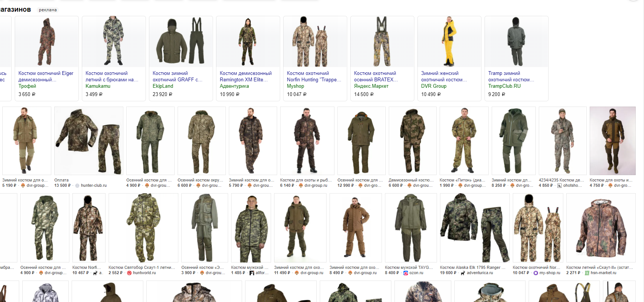Viewport: 644px width, 302px height.
Task: Open the Святобор Скаут-1 suit image
Action: point(143,228)
